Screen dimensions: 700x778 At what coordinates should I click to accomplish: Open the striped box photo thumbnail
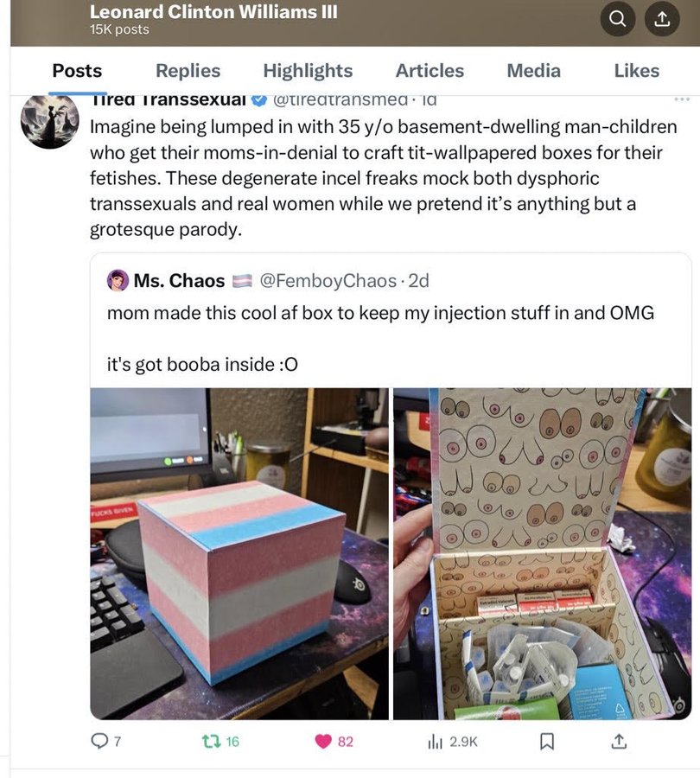[239, 554]
